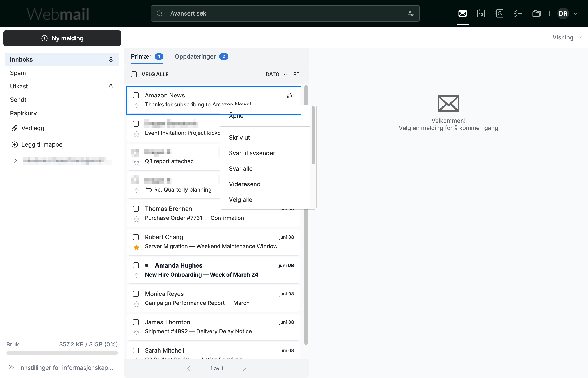Choose Velg alle in context menu

[265, 200]
